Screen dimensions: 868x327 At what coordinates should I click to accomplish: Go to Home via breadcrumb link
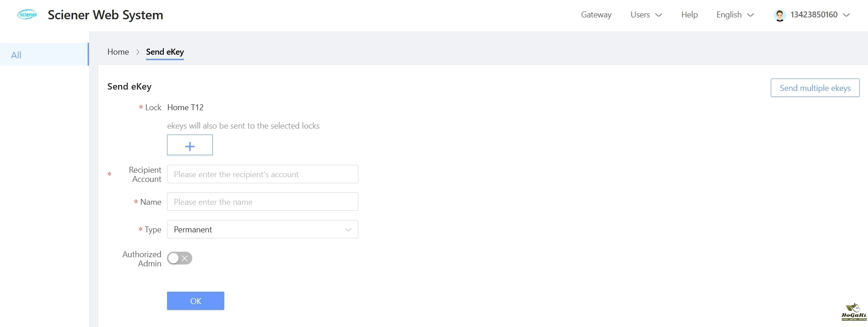[118, 52]
